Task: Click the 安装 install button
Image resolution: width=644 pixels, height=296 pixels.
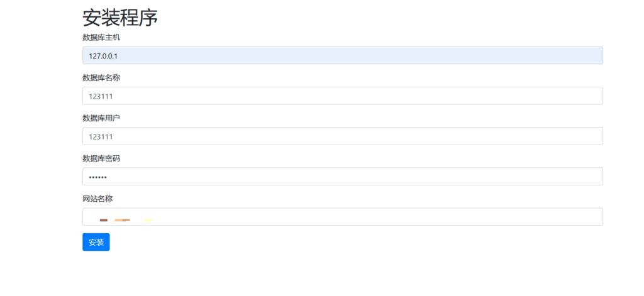Action: coord(96,242)
